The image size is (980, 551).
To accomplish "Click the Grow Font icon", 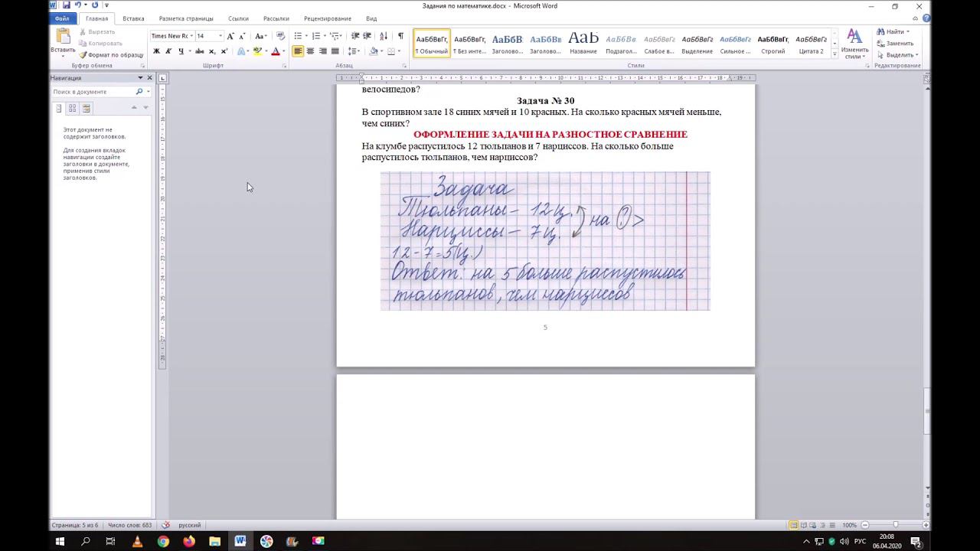I will click(x=230, y=36).
